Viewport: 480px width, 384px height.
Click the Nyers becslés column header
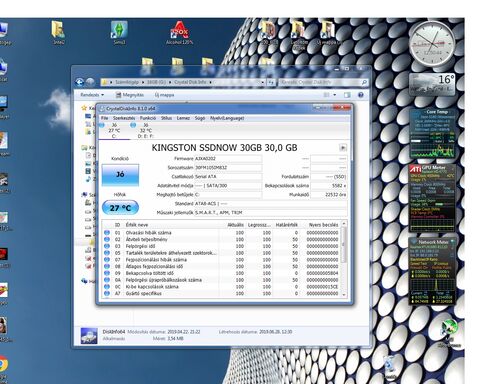[323, 225]
